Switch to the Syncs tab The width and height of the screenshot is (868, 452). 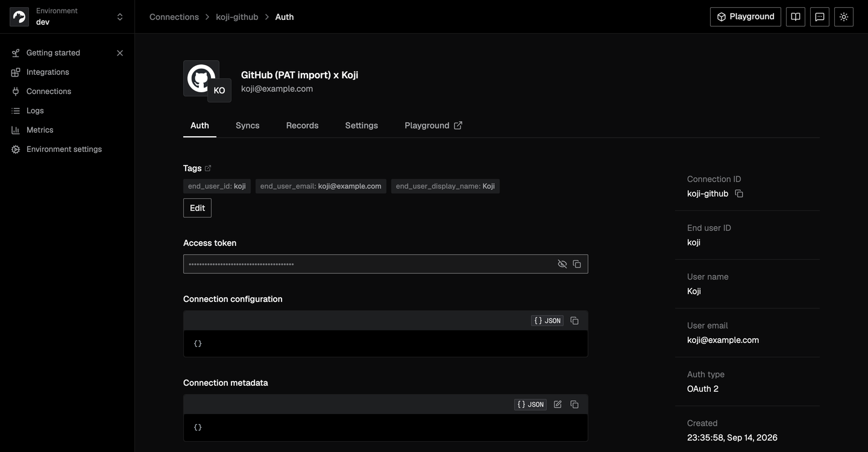click(x=248, y=125)
